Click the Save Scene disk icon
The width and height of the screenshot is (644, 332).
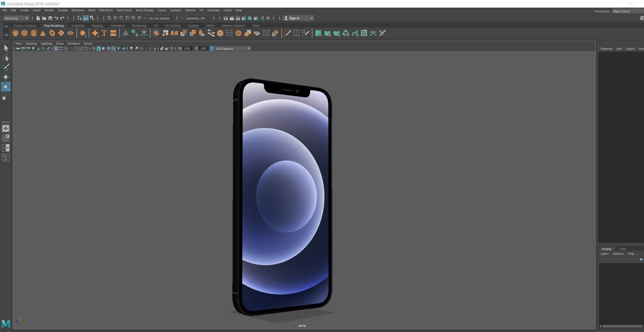click(x=50, y=18)
